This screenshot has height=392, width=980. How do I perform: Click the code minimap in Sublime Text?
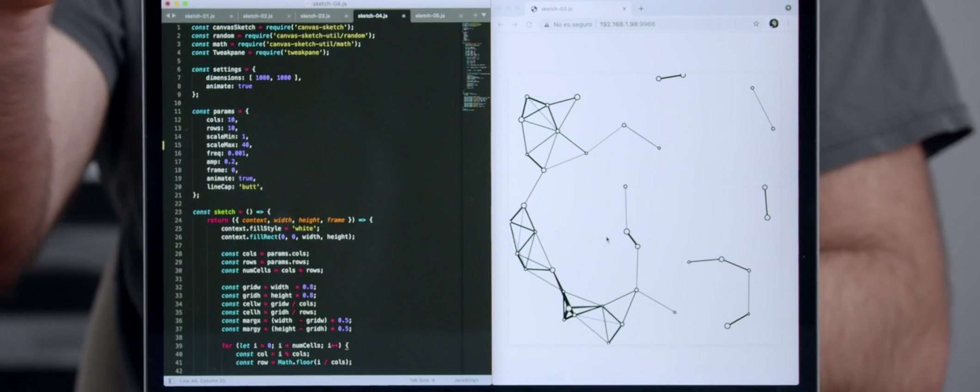[476, 67]
